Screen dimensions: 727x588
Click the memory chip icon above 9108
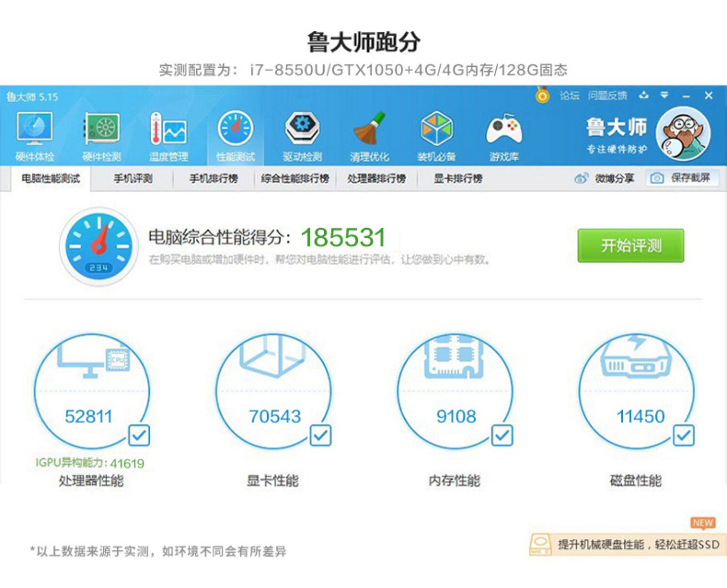pos(454,358)
